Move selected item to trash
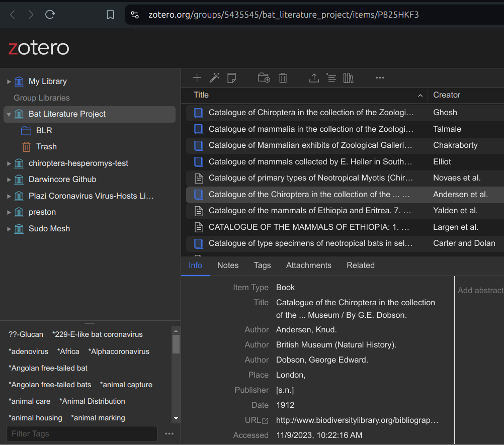The image size is (504, 445). pyautogui.click(x=283, y=78)
